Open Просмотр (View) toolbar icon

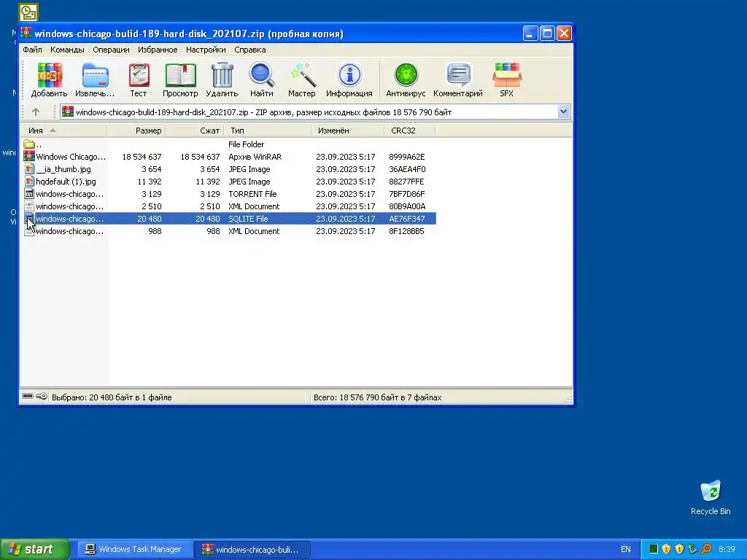(x=180, y=75)
